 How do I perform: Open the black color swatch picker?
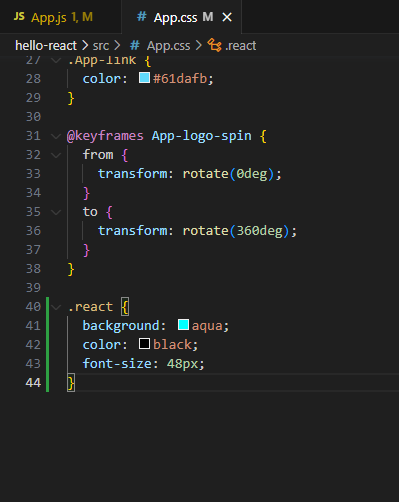(144, 344)
